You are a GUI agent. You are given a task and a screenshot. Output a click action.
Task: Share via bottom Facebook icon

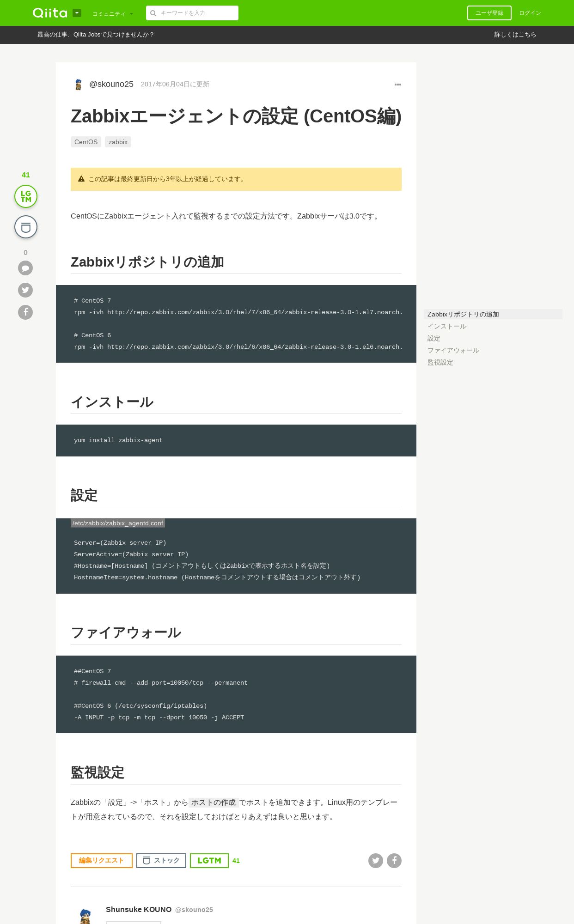(x=394, y=861)
